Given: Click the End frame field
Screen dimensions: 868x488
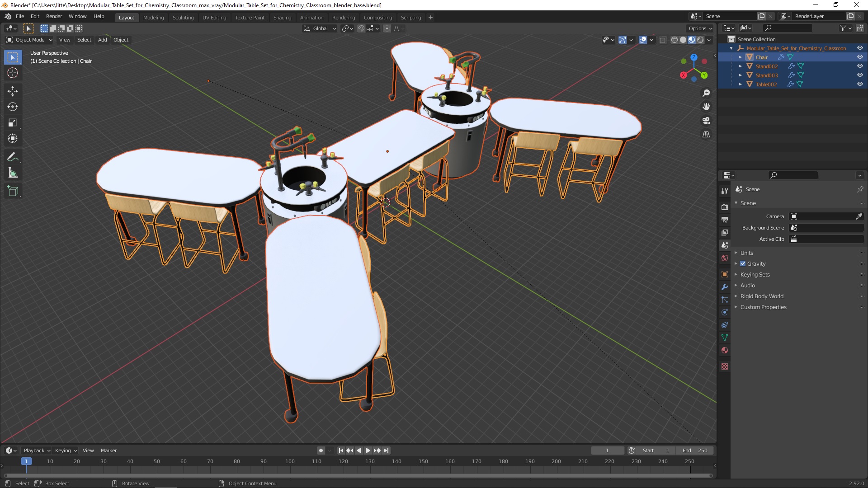Looking at the screenshot, I should point(695,450).
